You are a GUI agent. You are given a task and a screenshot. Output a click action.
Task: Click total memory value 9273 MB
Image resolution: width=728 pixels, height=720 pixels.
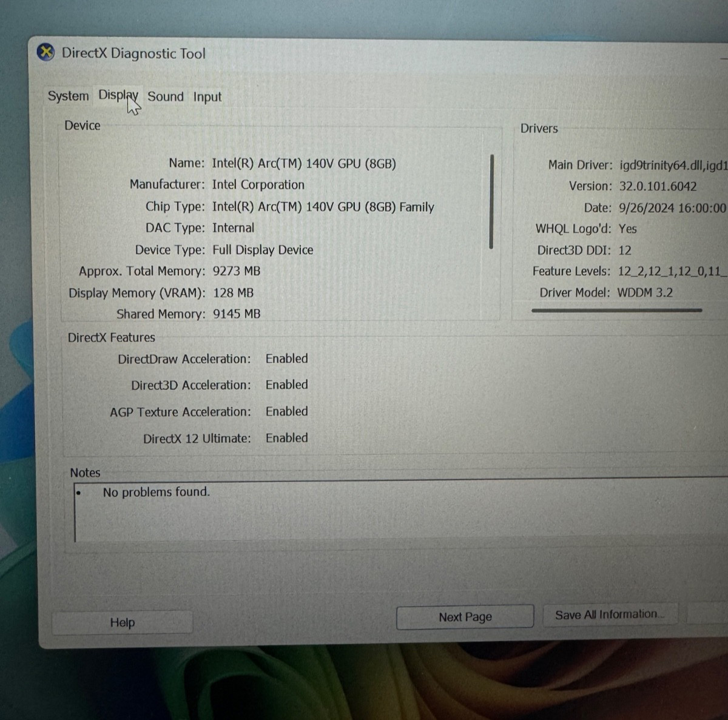237,271
